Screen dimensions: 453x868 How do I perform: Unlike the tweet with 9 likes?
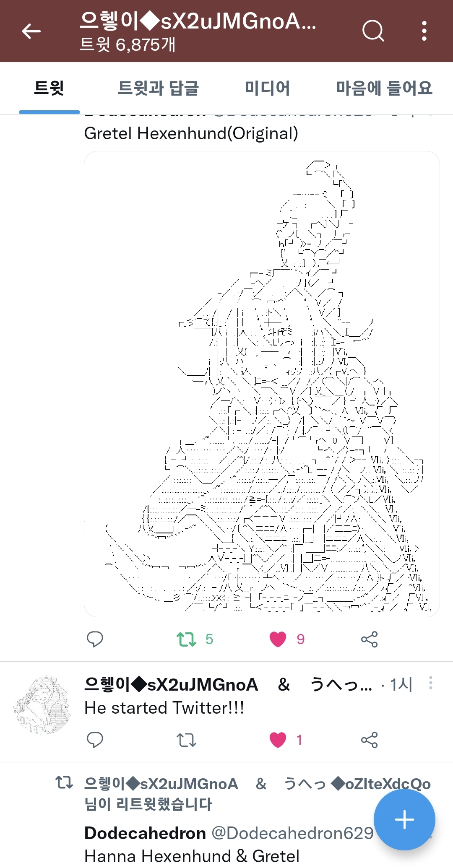(x=278, y=639)
